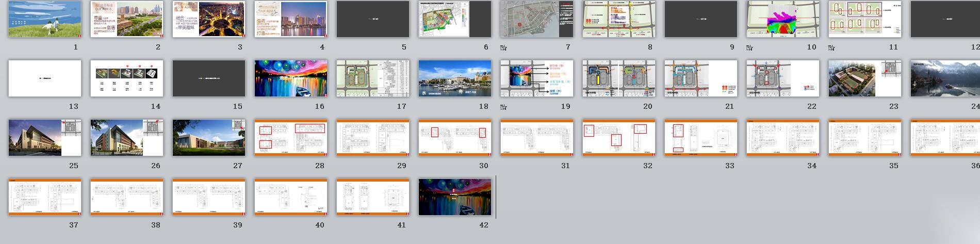
Task: Select slide 31 floor plan thumbnail
Action: point(537,138)
